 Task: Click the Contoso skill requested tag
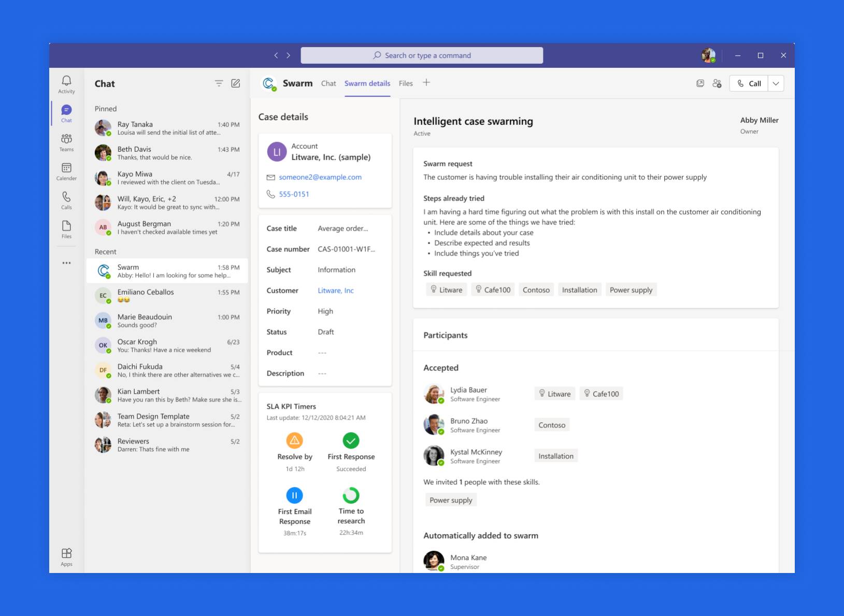536,290
